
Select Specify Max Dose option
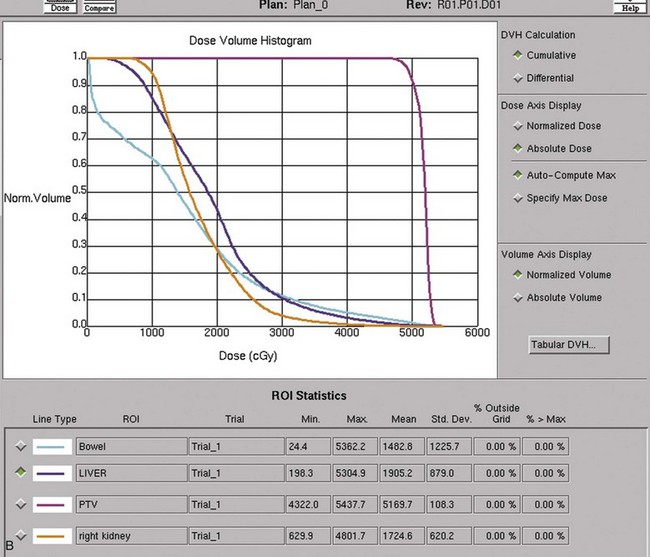tap(517, 198)
